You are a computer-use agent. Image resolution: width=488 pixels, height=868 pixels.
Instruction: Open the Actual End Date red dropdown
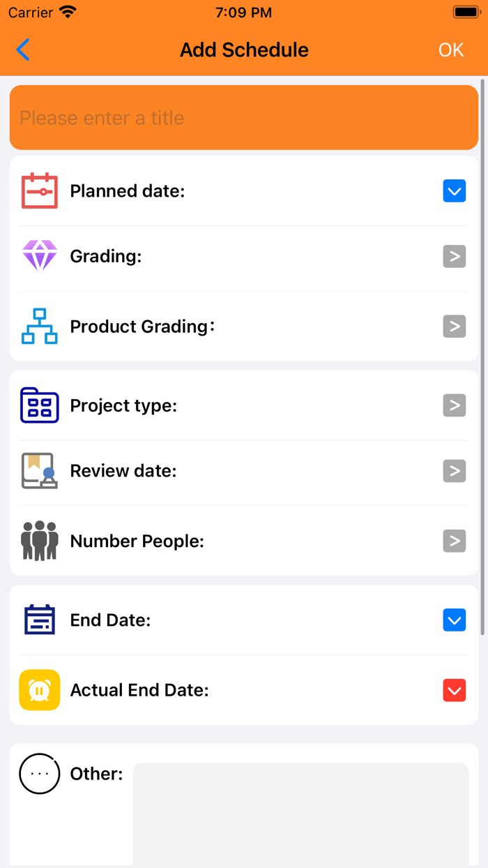tap(455, 690)
